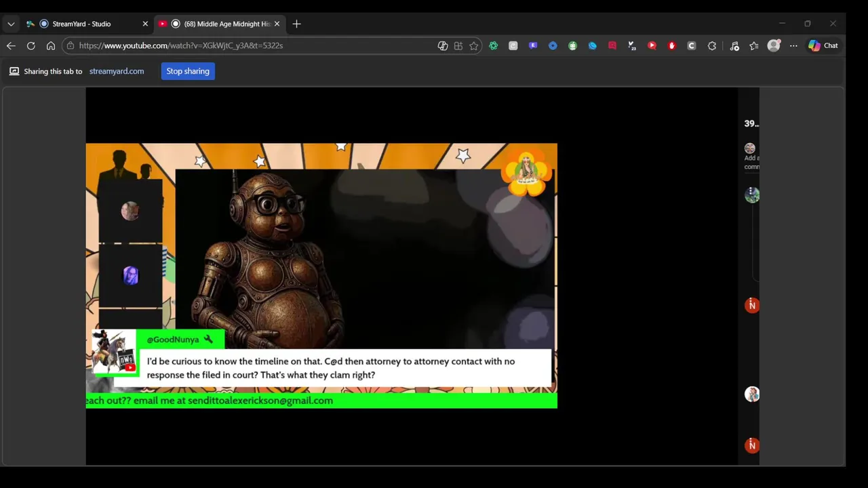Click the @GoodNunya commenter name banner
The height and width of the screenshot is (488, 868).
[180, 340]
